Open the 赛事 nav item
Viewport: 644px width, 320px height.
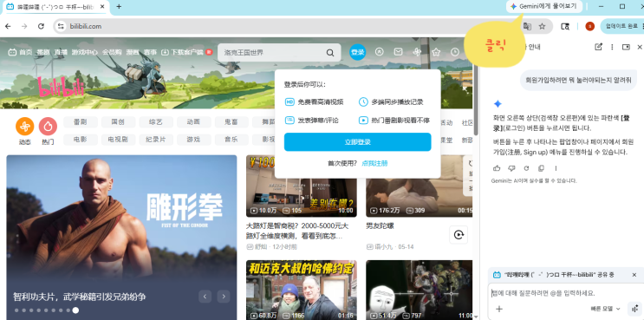point(150,52)
